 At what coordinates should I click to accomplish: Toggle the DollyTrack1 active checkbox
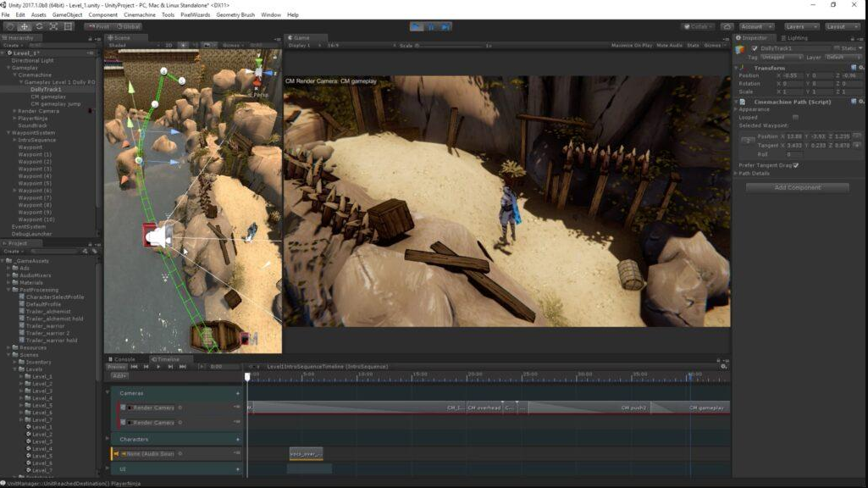click(754, 48)
